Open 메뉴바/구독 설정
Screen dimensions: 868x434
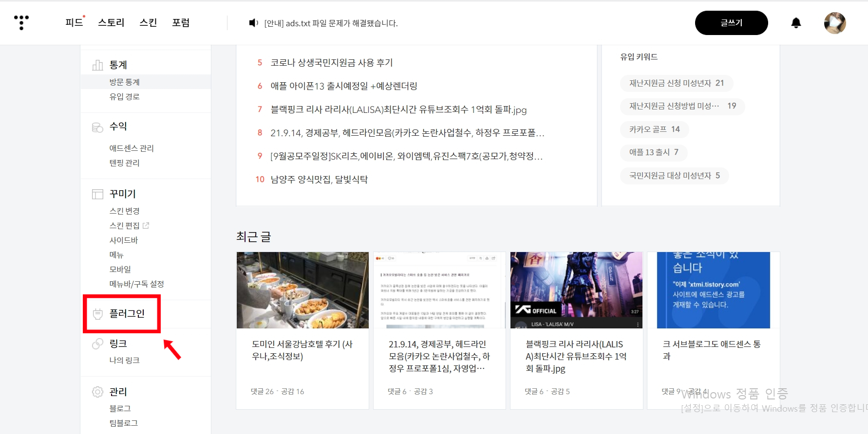tap(136, 284)
